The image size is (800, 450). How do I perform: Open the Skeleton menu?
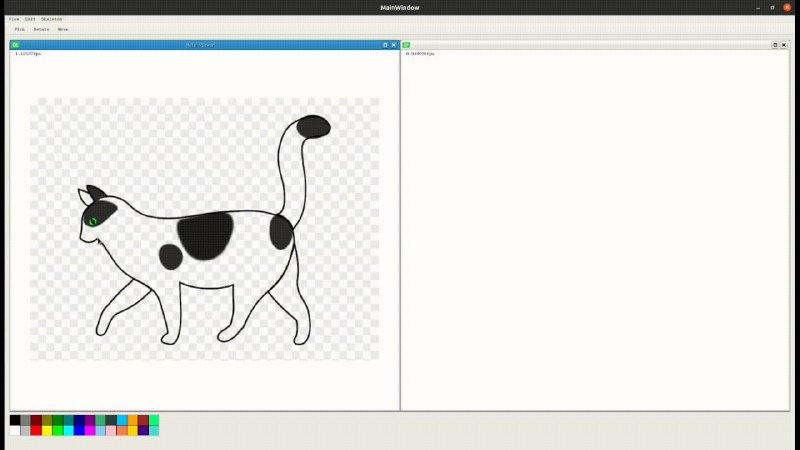click(51, 19)
